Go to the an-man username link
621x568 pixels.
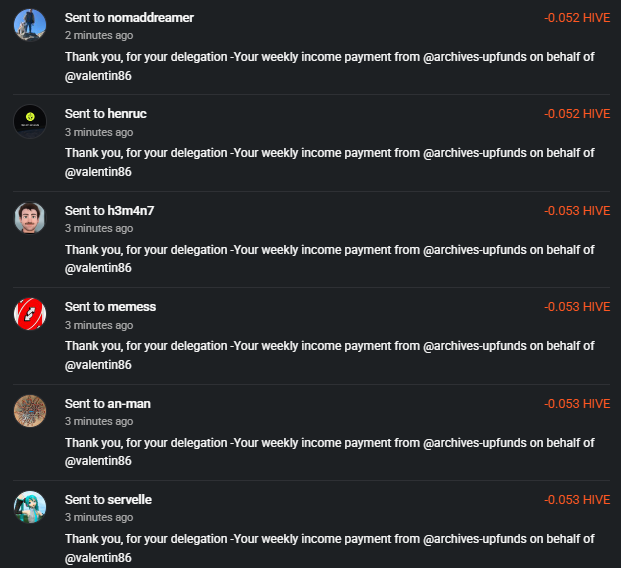point(129,404)
